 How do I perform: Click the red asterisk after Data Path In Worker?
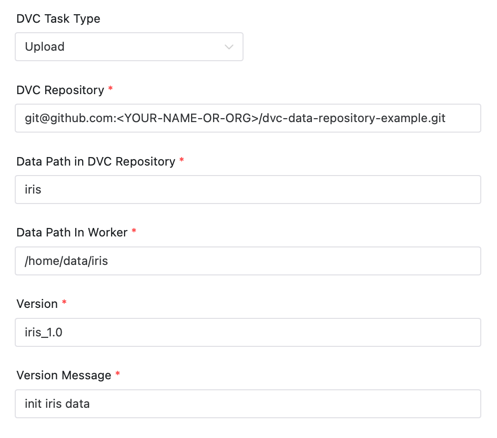(x=134, y=231)
